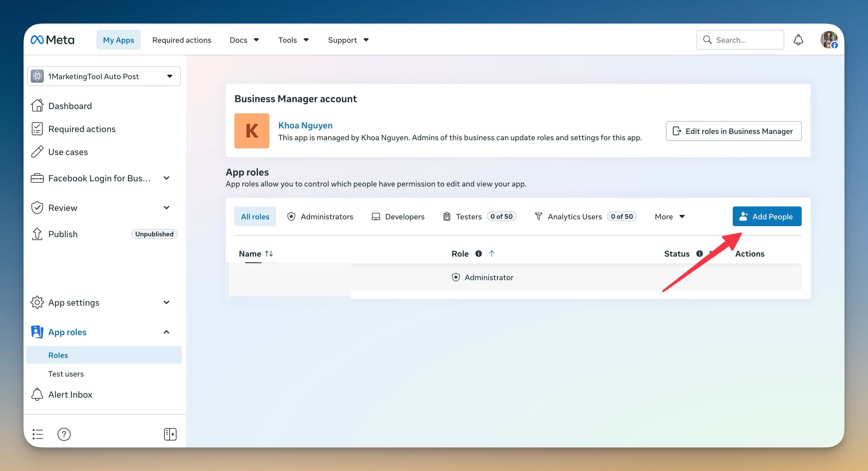Open Alert Inbox in sidebar

click(70, 394)
